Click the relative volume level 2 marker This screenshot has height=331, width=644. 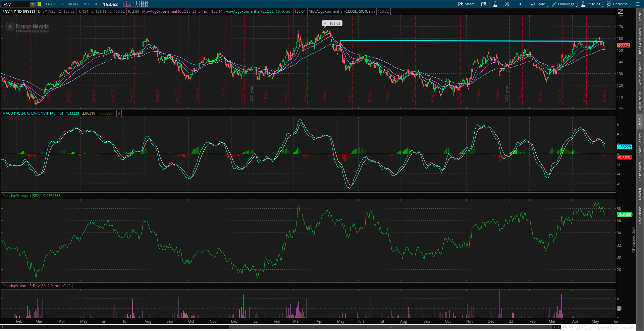click(x=619, y=308)
